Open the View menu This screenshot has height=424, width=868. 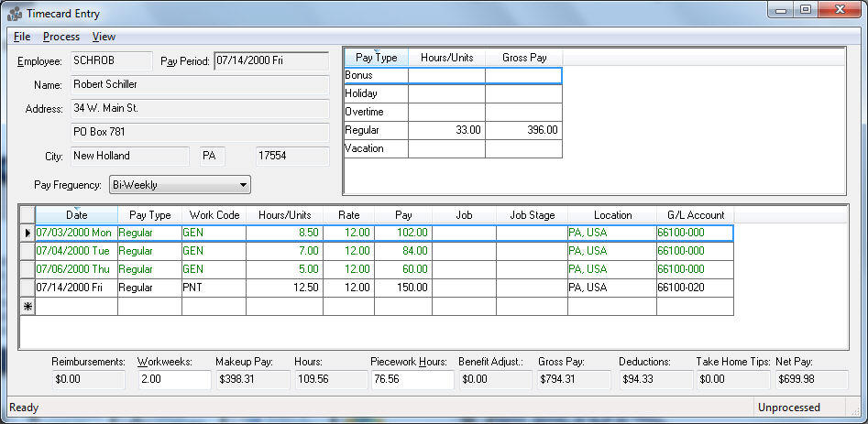(104, 37)
